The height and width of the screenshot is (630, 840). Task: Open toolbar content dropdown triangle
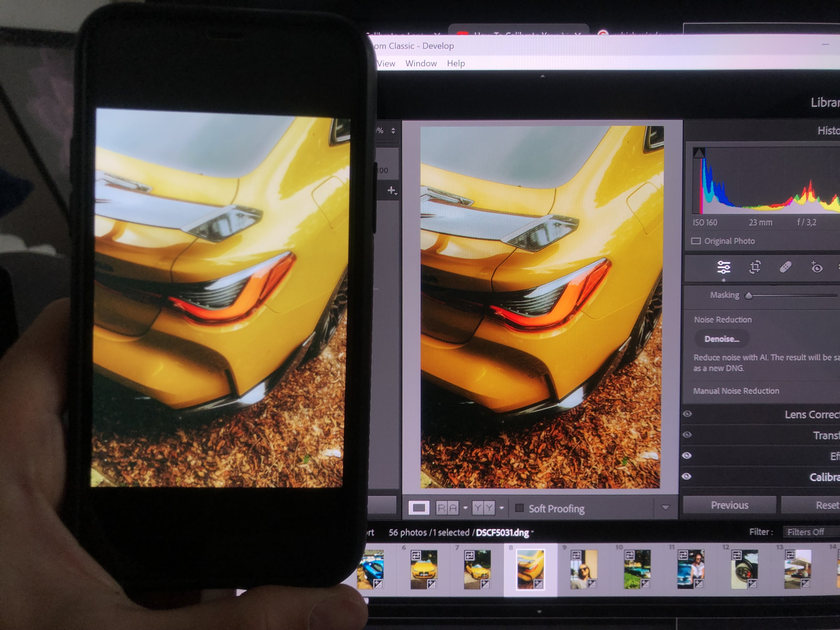tap(665, 507)
